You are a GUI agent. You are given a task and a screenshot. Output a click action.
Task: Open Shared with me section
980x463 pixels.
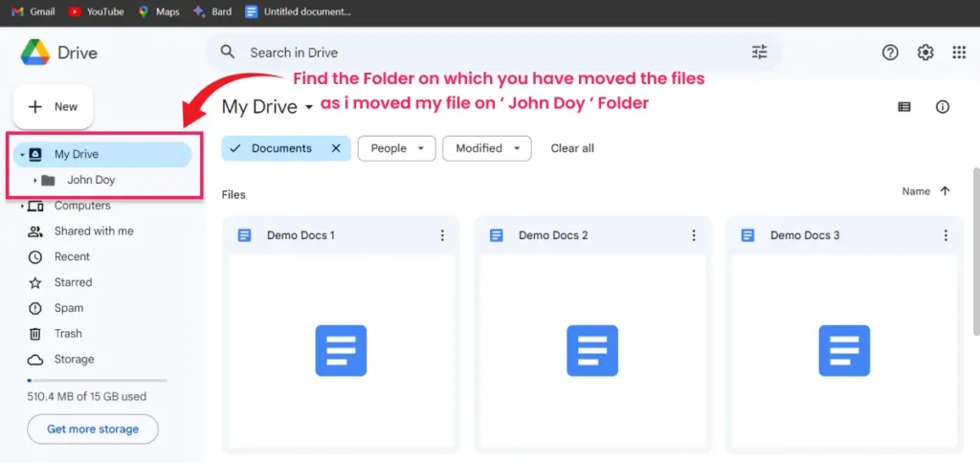point(93,231)
